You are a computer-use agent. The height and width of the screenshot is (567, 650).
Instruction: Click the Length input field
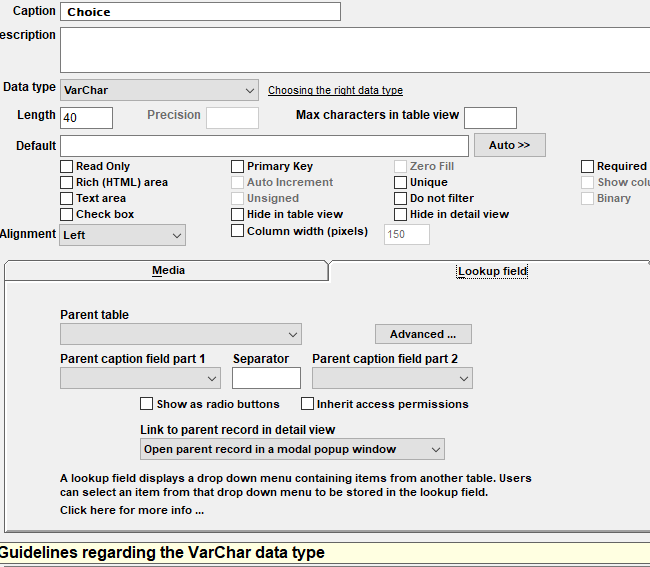[x=86, y=118]
